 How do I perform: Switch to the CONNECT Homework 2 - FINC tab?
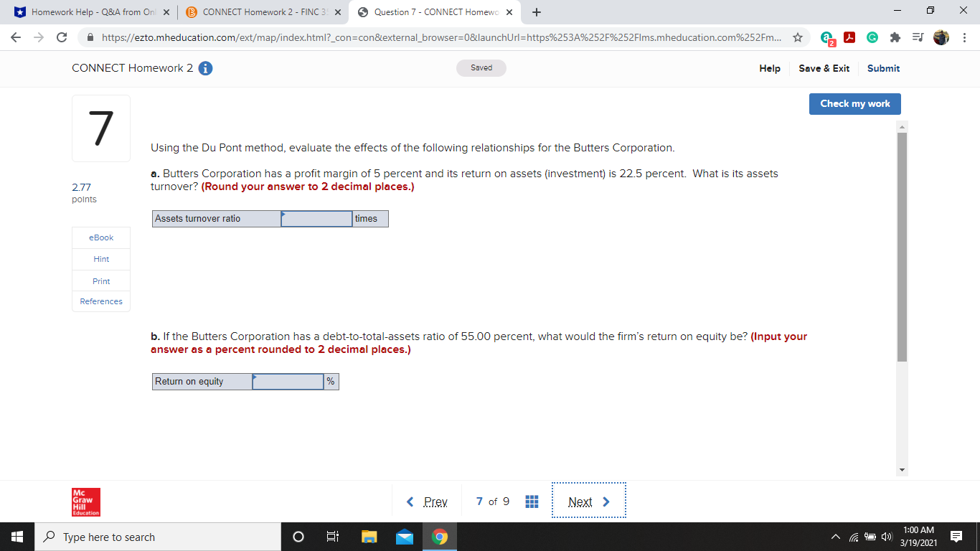tap(263, 12)
